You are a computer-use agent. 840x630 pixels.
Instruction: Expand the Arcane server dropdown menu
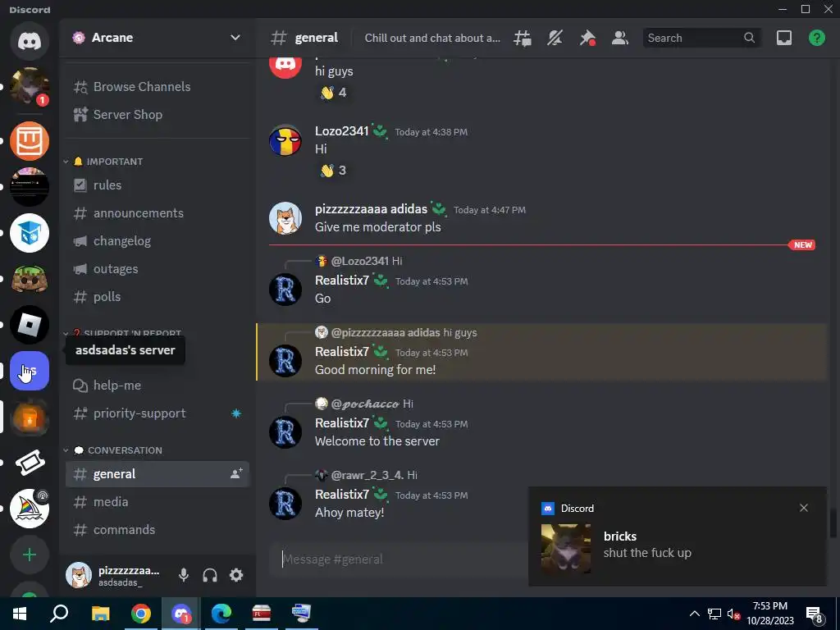235,38
